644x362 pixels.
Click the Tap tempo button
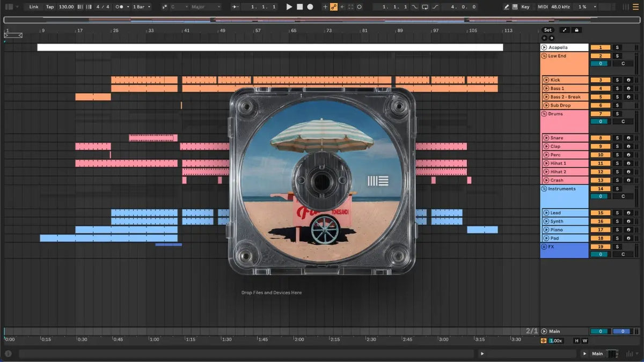coord(50,7)
